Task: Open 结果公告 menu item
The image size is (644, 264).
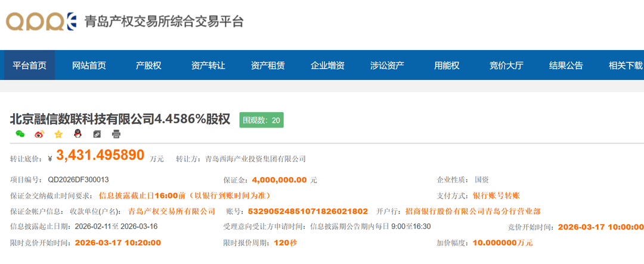Action: point(566,66)
